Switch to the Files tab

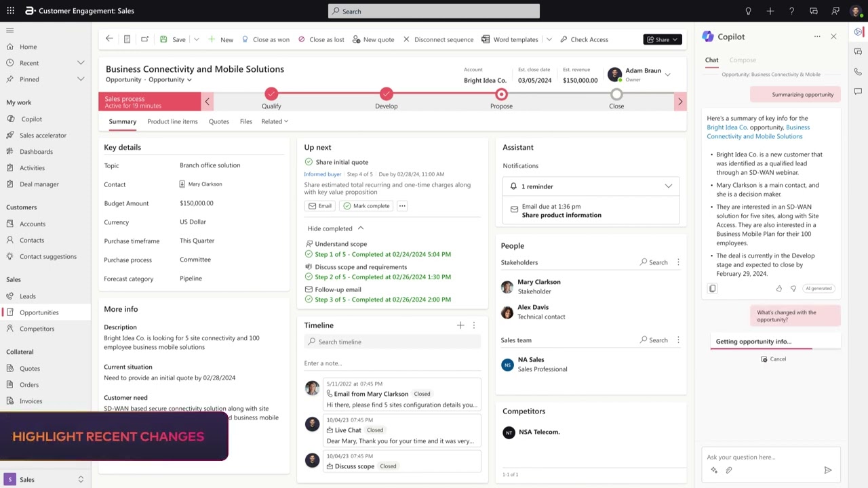246,121
